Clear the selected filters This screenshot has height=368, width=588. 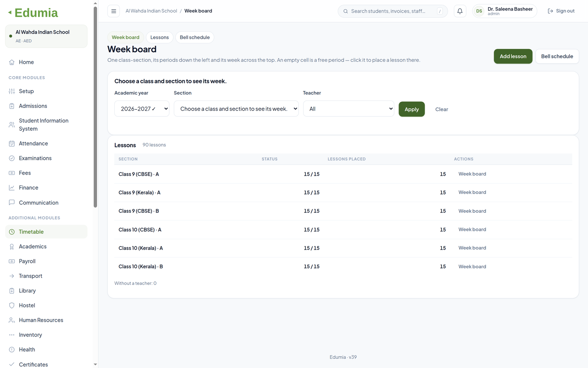click(x=441, y=109)
